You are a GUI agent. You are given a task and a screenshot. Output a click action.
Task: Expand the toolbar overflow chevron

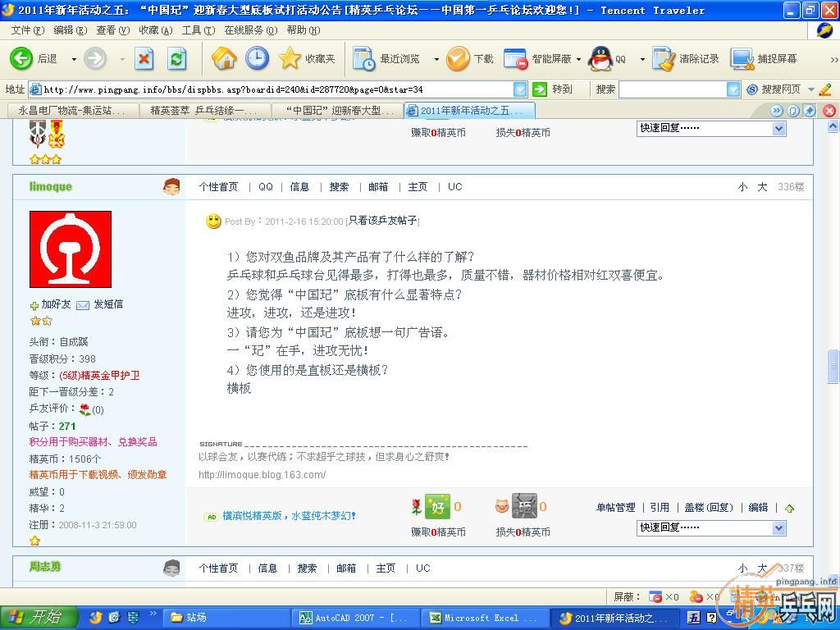(833, 59)
